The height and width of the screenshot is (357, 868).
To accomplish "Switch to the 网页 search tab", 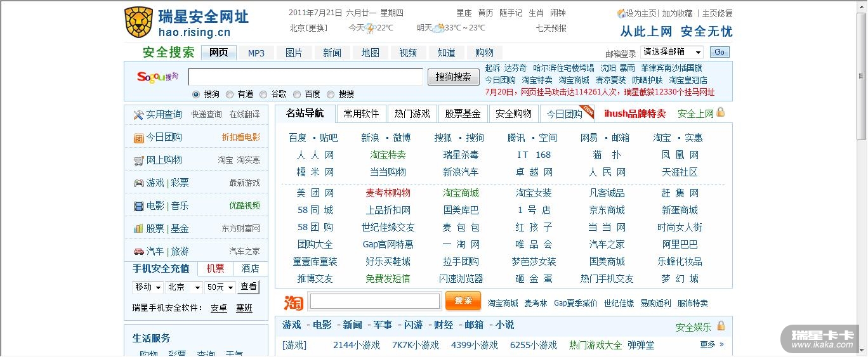I will pyautogui.click(x=218, y=53).
